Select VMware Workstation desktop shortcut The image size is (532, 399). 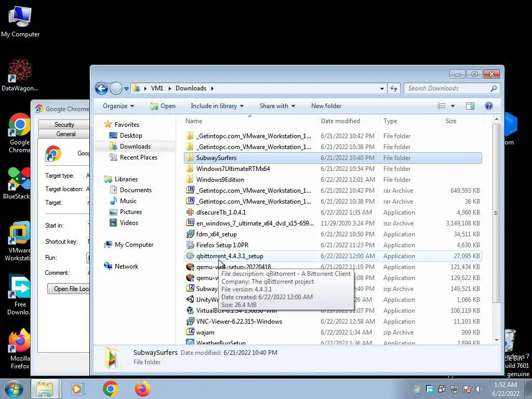18,241
